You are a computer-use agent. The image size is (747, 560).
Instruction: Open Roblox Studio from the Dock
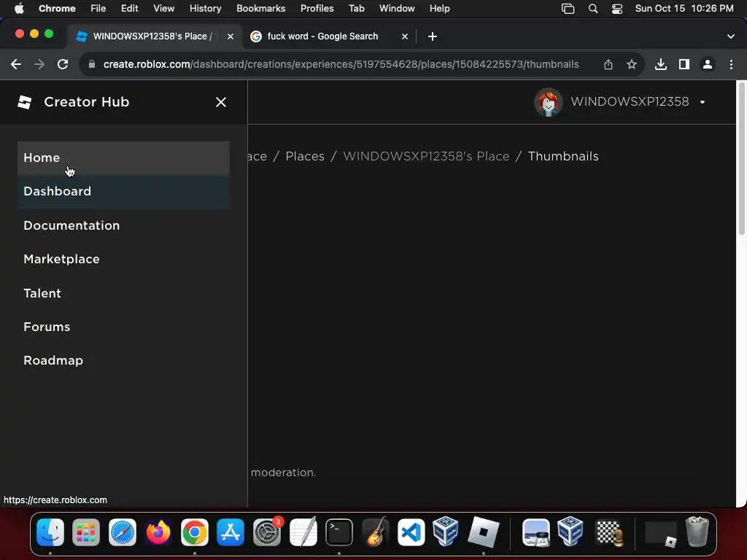point(484,532)
